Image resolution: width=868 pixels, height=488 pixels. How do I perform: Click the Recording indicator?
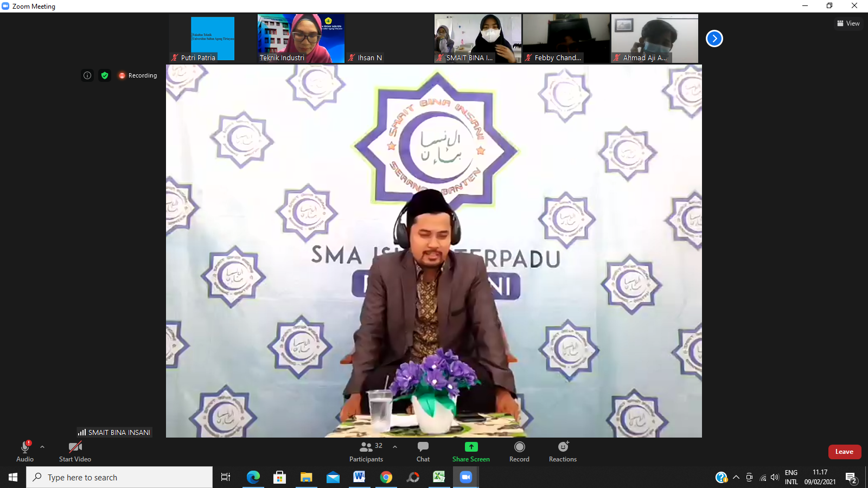138,75
